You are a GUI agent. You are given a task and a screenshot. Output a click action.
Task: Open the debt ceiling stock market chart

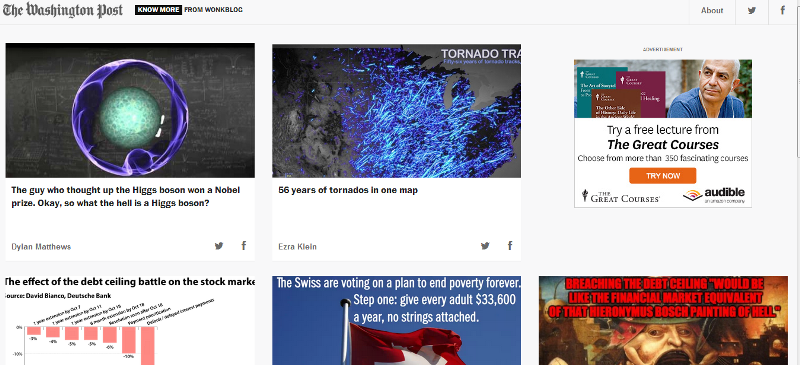130,321
